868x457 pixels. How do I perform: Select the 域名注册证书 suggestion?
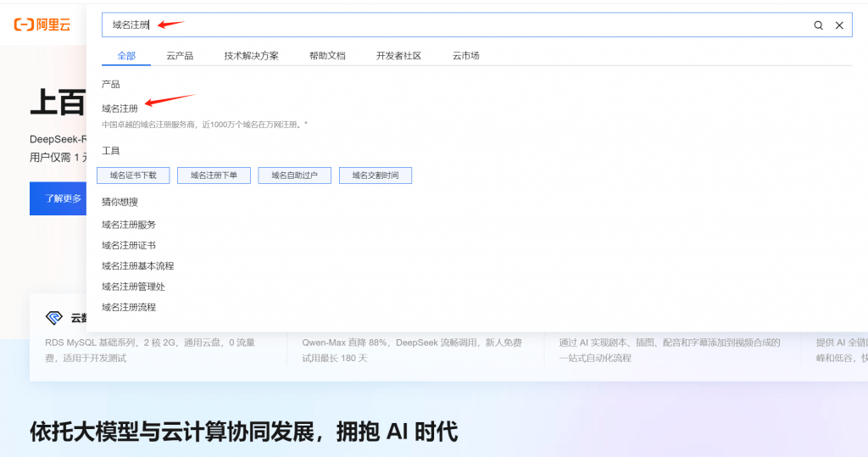tap(129, 245)
